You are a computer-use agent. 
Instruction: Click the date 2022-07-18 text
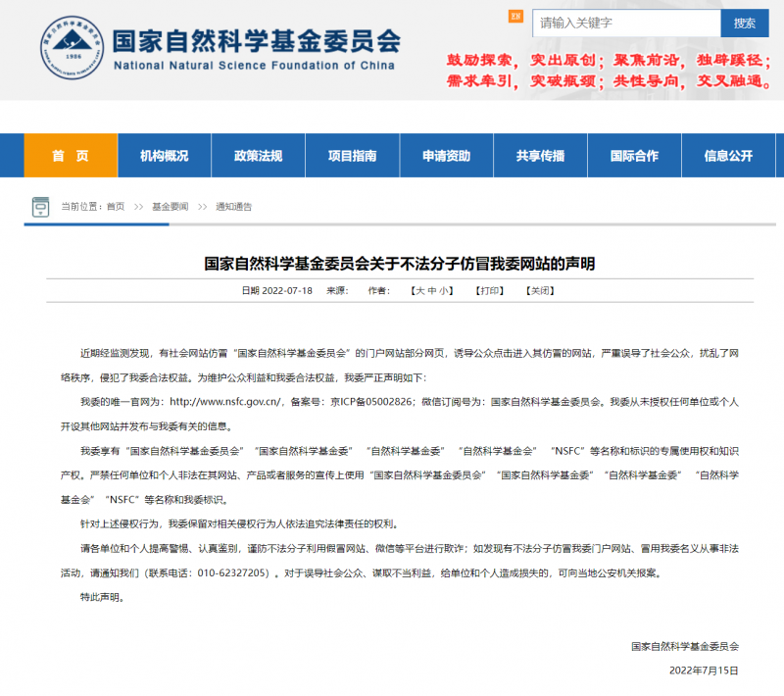[x=287, y=291]
